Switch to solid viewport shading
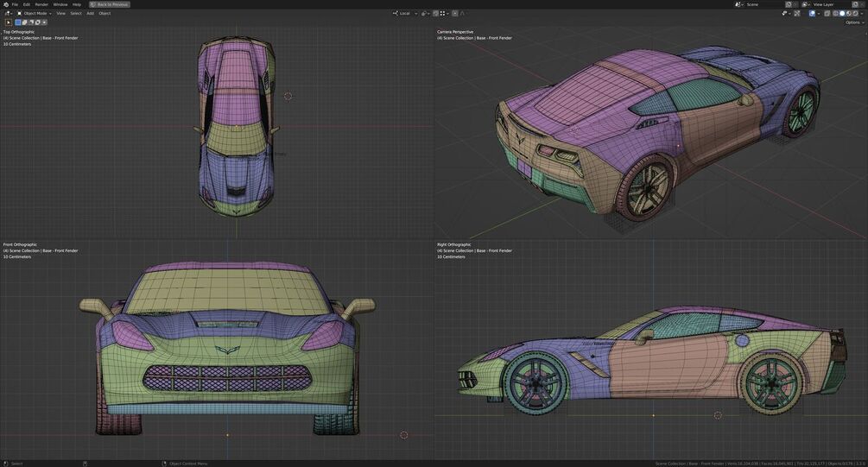The height and width of the screenshot is (467, 868). click(x=843, y=13)
